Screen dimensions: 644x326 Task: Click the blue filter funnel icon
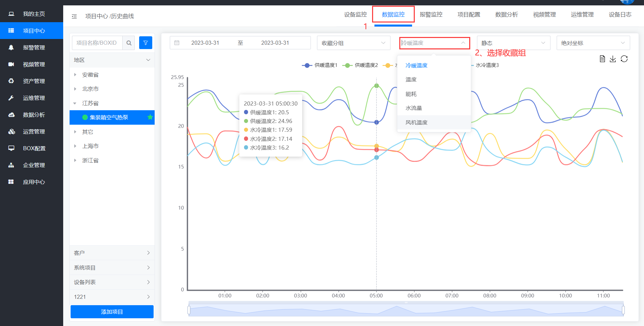[x=146, y=43]
